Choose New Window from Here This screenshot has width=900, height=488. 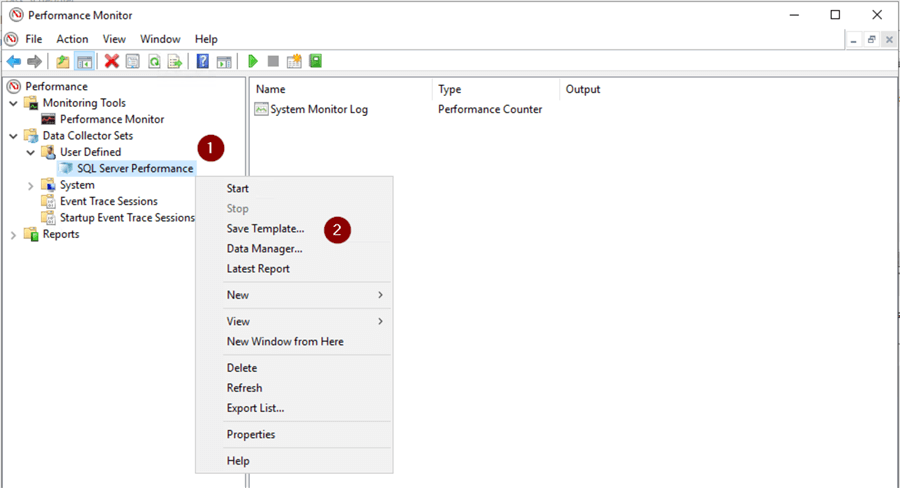pos(285,342)
